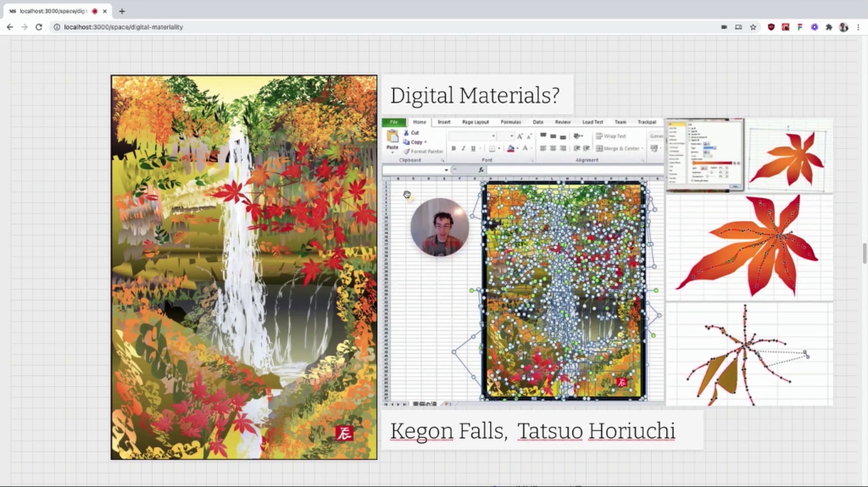Toggle top vertical alignment

point(543,135)
